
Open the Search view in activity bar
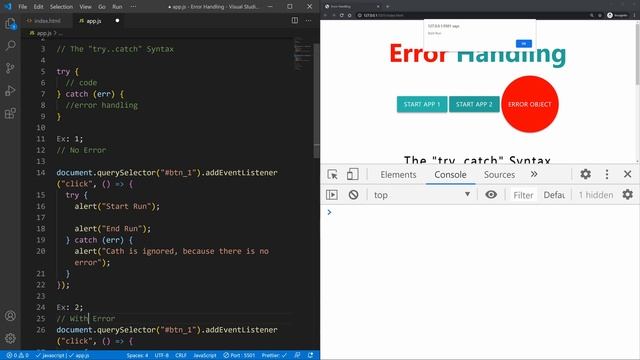(x=10, y=45)
